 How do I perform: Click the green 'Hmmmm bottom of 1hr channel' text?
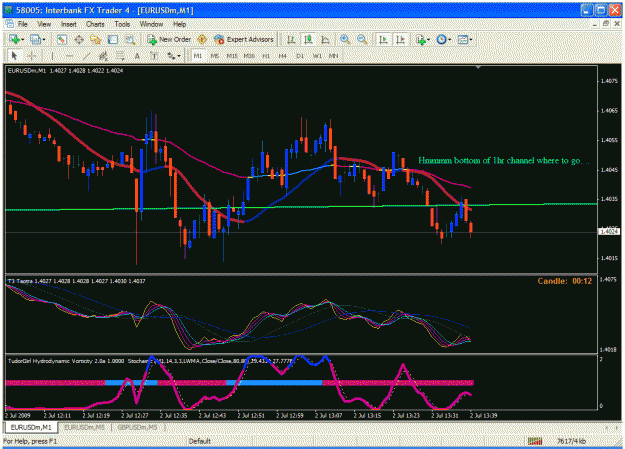503,160
